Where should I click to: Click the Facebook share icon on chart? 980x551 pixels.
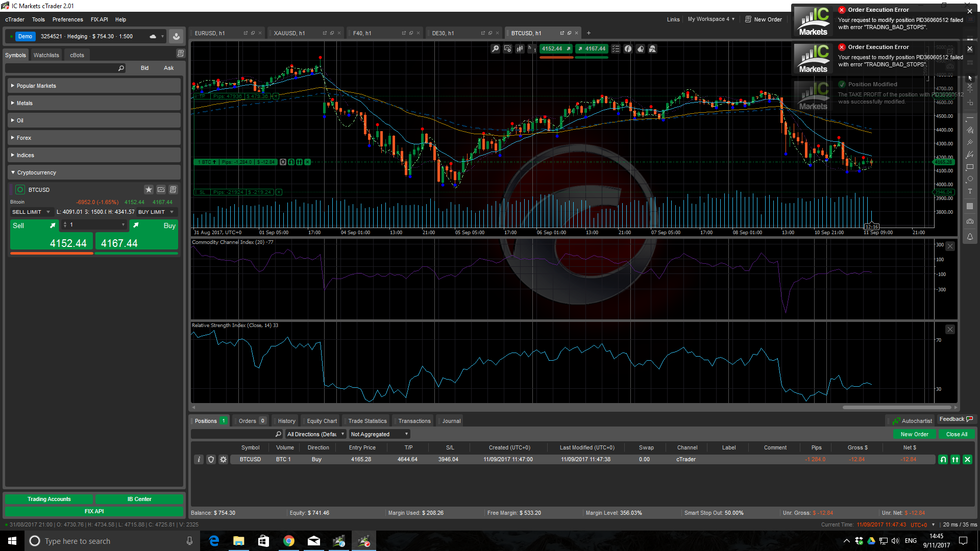628,49
